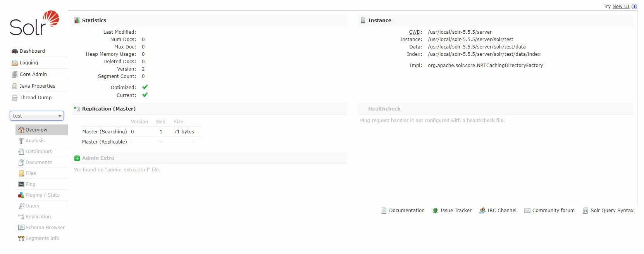Click the green plus Admin Extra icon

coord(77,158)
